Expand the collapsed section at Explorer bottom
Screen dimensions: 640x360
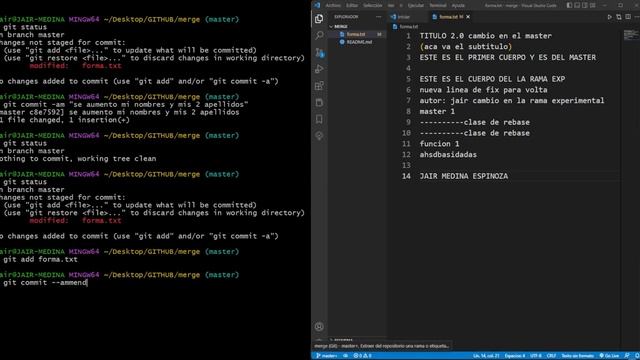click(342, 340)
